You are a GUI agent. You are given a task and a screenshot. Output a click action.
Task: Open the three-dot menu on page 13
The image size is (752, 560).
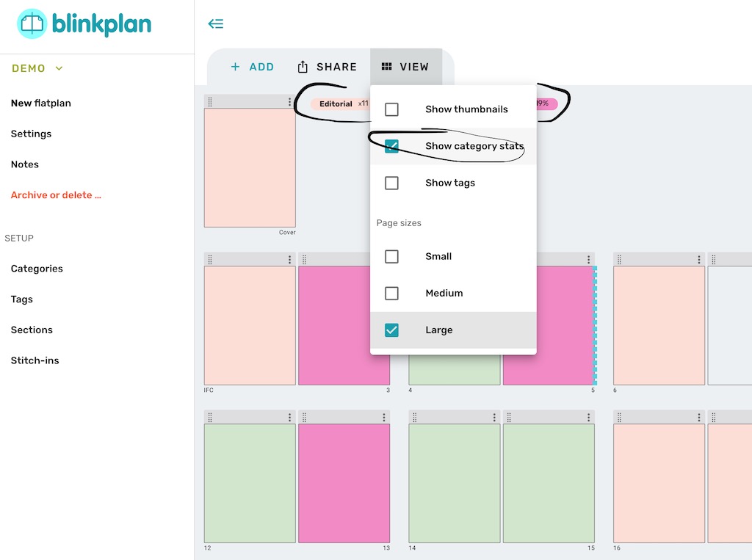coord(384,416)
